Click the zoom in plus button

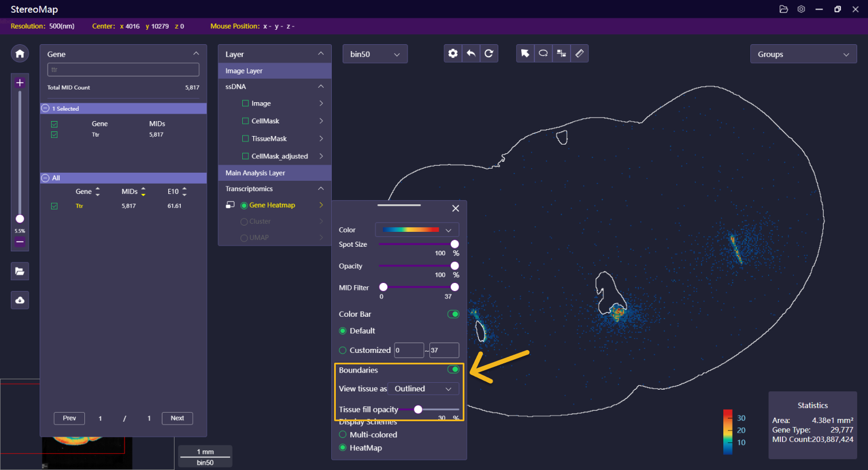tap(20, 83)
